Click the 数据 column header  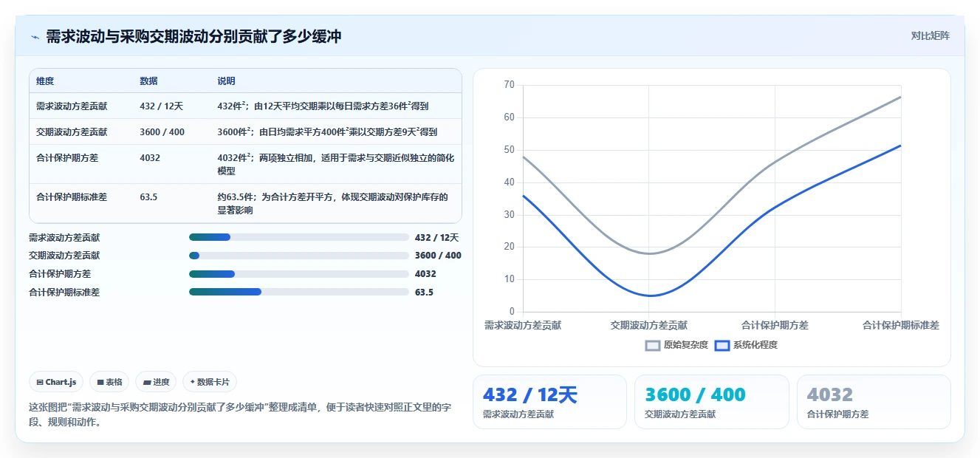pos(148,81)
